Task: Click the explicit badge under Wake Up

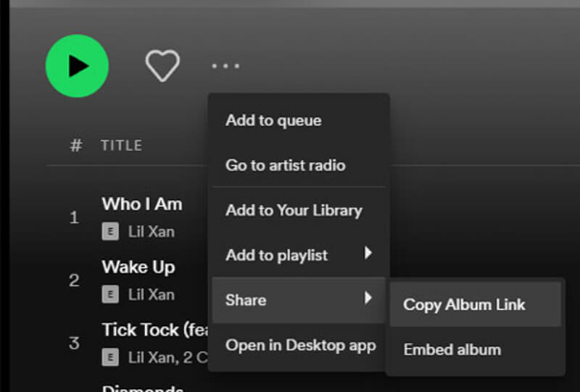Action: click(110, 295)
